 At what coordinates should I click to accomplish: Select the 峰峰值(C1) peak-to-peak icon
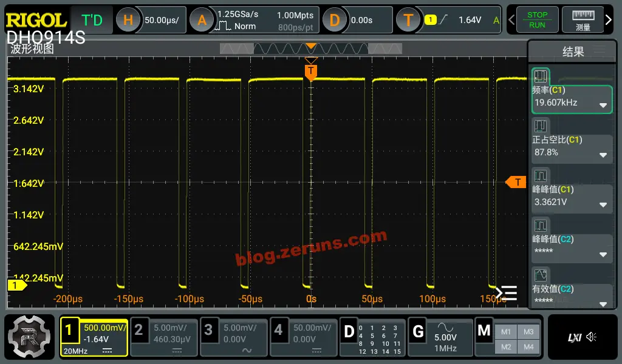click(540, 176)
